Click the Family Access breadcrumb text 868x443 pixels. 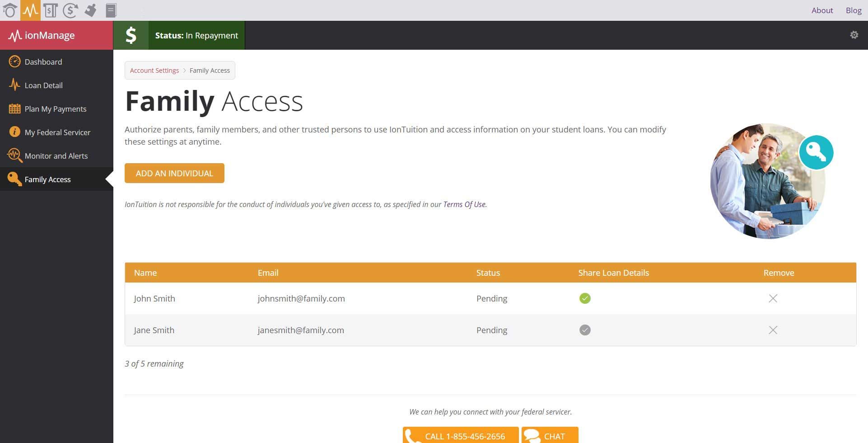(210, 71)
